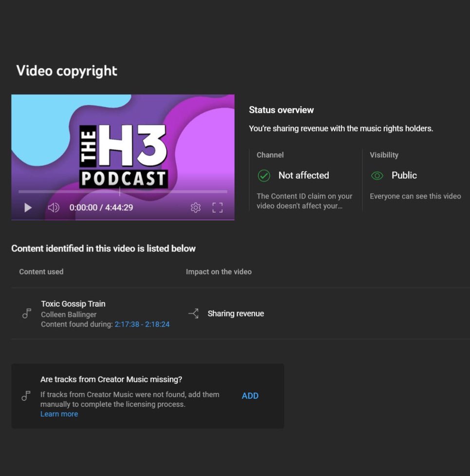Click the Impact on the video header
Viewport: 470px width, 476px height.
[x=219, y=272]
